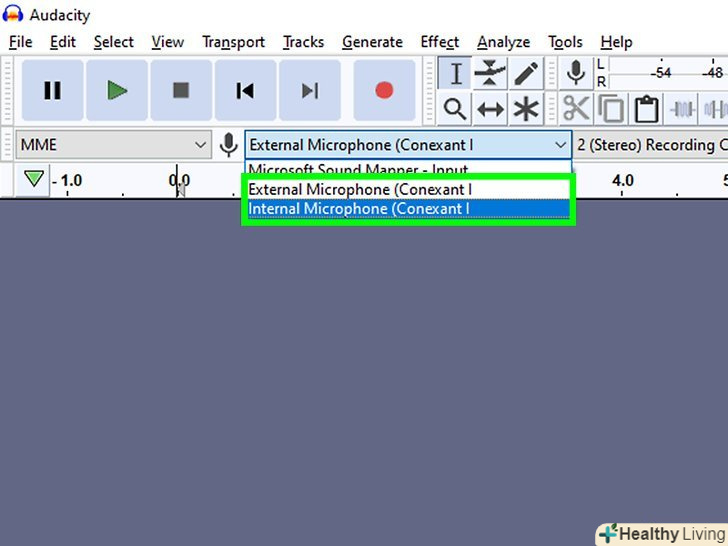Open the Tools menu
This screenshot has width=728, height=546.
click(x=565, y=42)
